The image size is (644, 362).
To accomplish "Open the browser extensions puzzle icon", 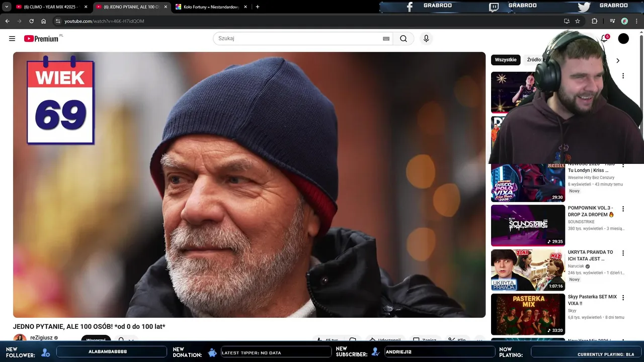I will pos(594,21).
